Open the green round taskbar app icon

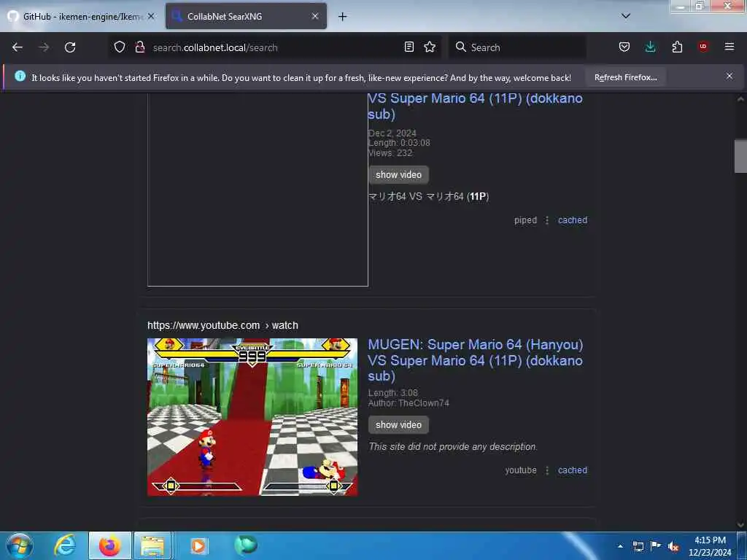point(246,545)
